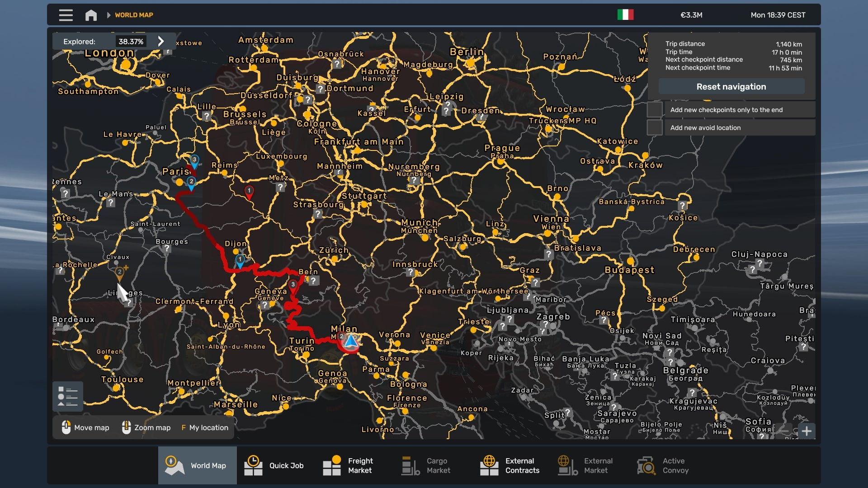Click the unknown marker near Košice
Image resolution: width=868 pixels, height=488 pixels.
tap(683, 206)
